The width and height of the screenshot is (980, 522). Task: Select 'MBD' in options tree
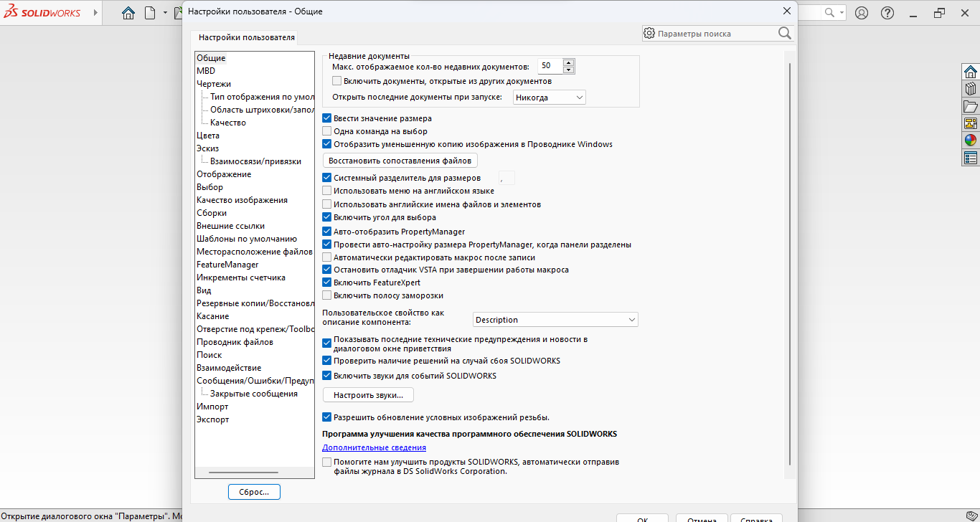click(206, 71)
